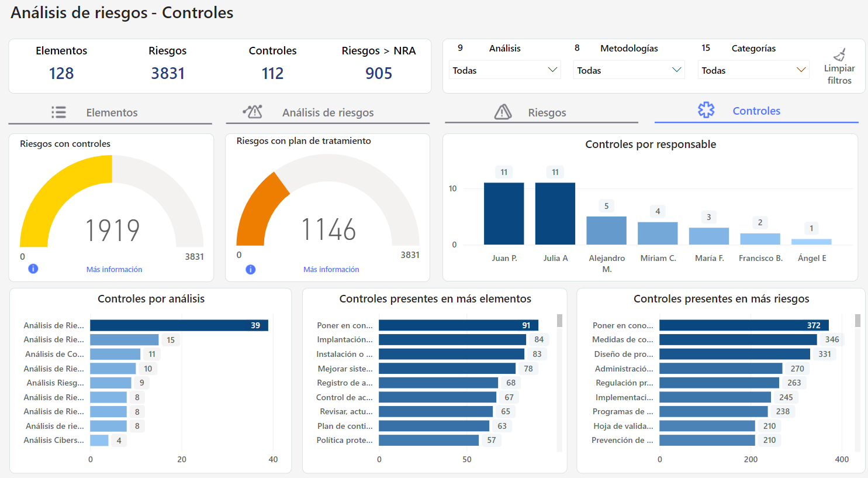The height and width of the screenshot is (478, 868).
Task: Click the Limpiar filtros broom icon
Action: click(839, 54)
